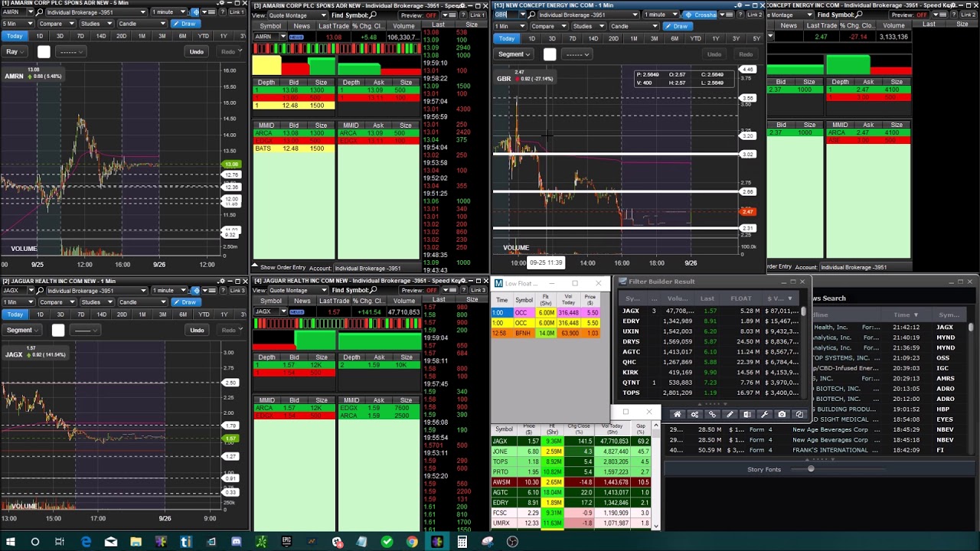Pick the white color swatch in the JAGX chart draw bar
This screenshot has width=980, height=551.
[57, 330]
